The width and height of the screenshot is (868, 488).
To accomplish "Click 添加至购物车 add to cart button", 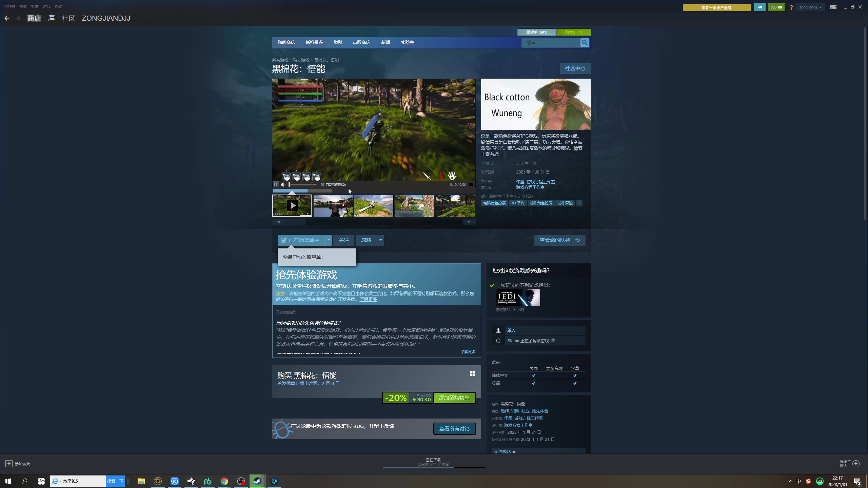I will click(x=454, y=398).
